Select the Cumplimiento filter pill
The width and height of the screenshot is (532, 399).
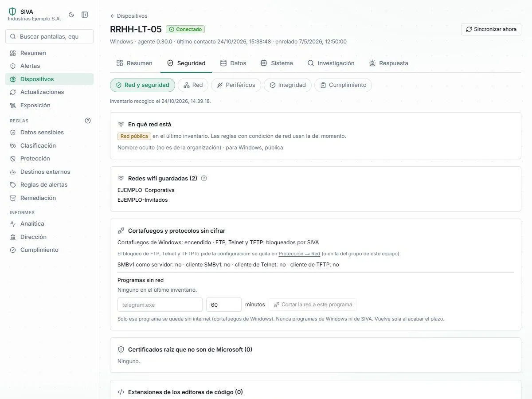(343, 85)
